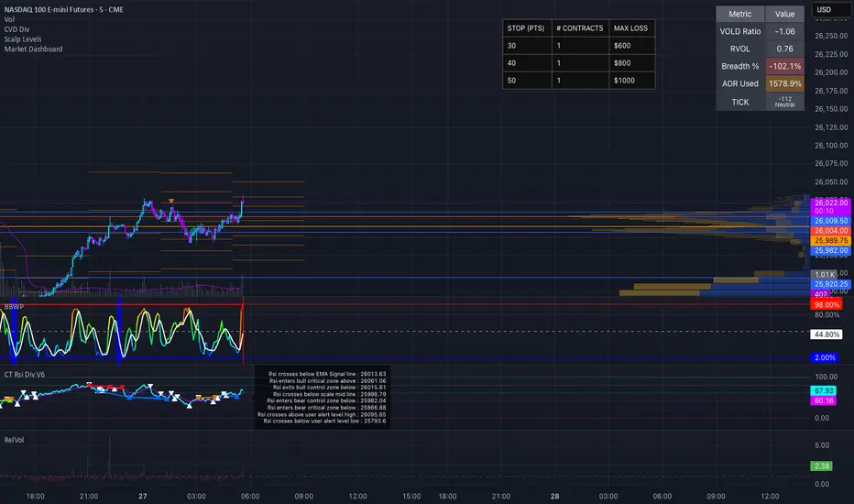Click the red 98.00% BBWP scale label

pos(827,303)
